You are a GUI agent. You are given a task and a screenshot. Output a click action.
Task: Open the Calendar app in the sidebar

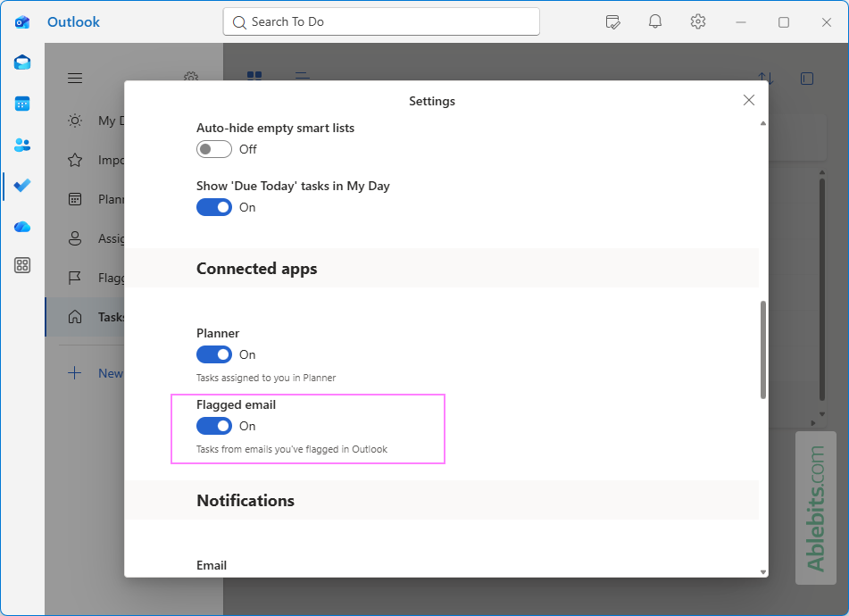[x=22, y=104]
